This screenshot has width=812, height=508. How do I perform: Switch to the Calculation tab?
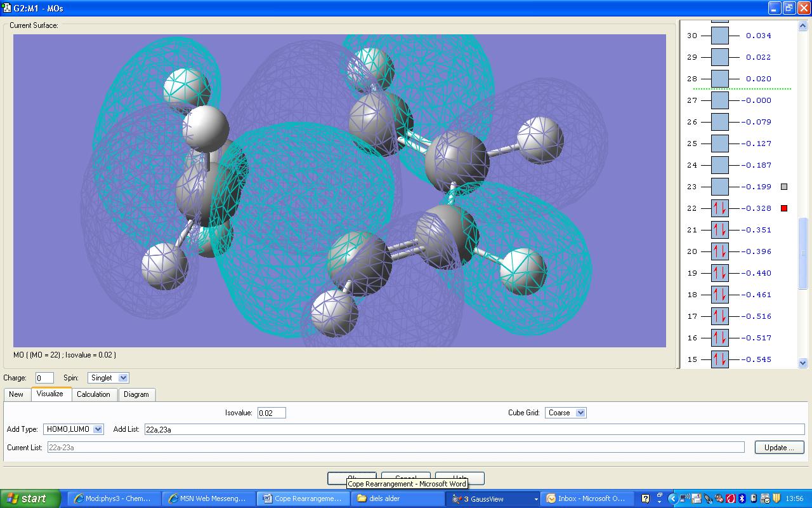coord(93,394)
